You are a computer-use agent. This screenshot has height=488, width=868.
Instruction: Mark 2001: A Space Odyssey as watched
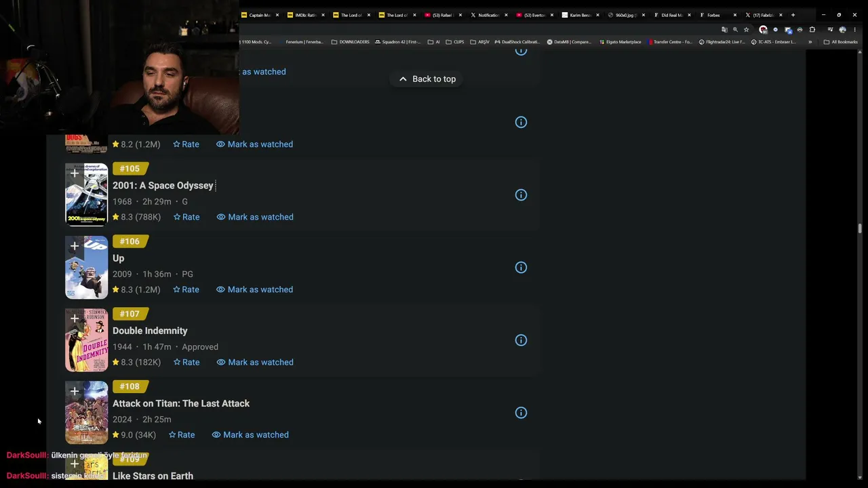255,217
